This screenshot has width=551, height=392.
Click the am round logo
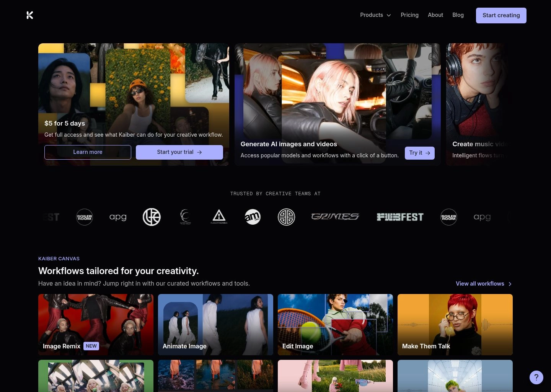pos(253,217)
